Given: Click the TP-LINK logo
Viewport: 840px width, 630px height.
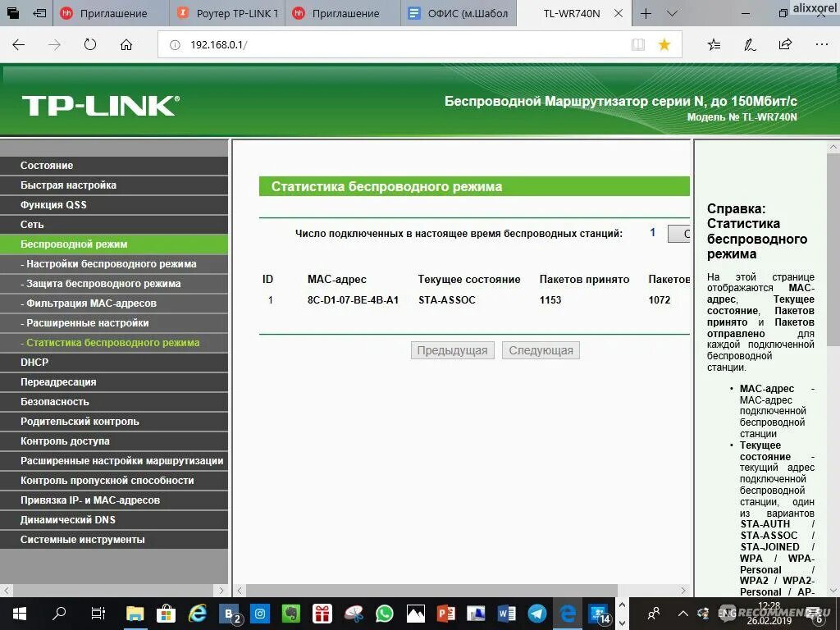Looking at the screenshot, I should pyautogui.click(x=101, y=106).
